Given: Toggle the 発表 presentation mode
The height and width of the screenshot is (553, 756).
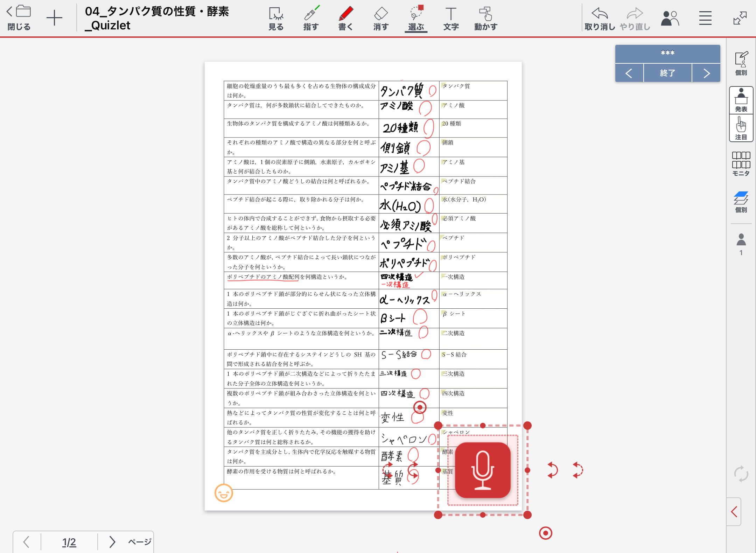Looking at the screenshot, I should [x=741, y=100].
